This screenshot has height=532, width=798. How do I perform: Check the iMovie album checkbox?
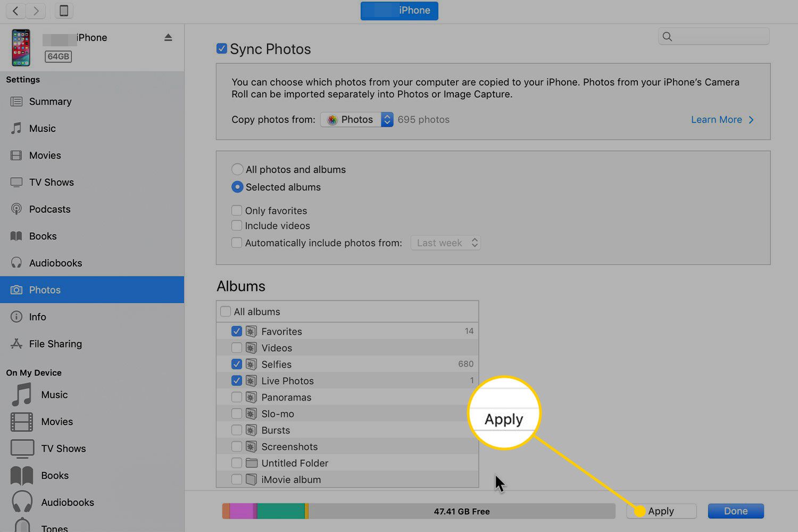237,479
